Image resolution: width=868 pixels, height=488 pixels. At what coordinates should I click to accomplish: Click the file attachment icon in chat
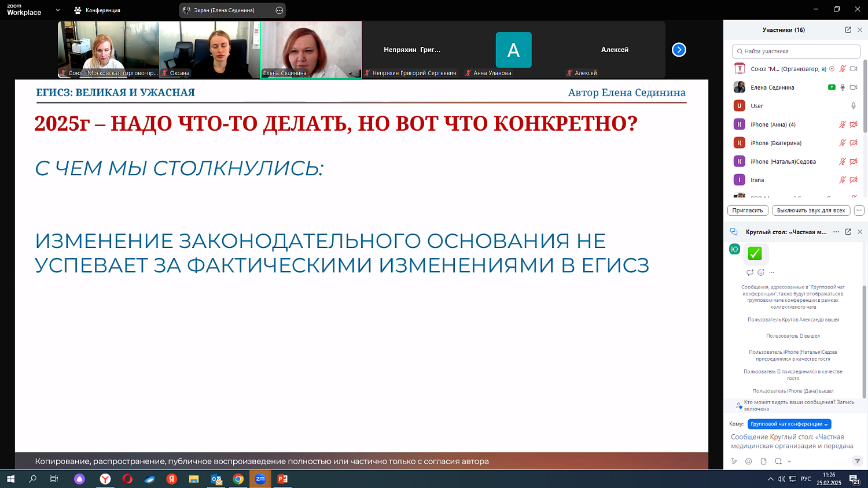pyautogui.click(x=764, y=461)
